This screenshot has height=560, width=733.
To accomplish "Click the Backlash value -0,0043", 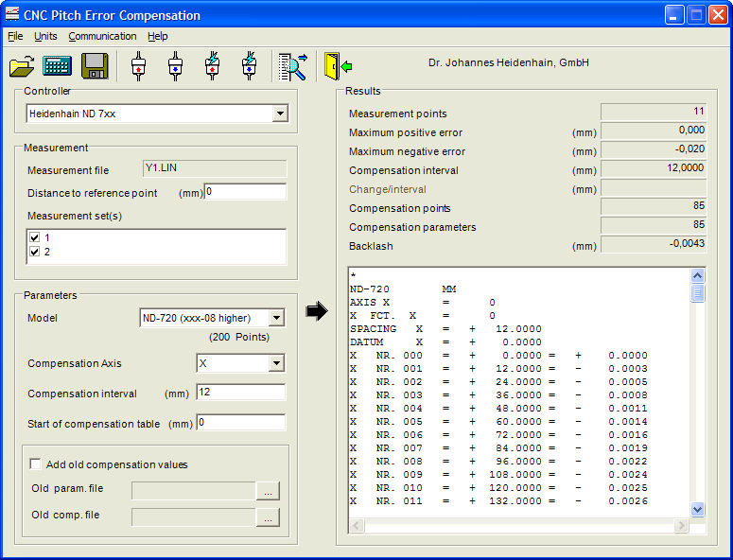I will tap(654, 244).
